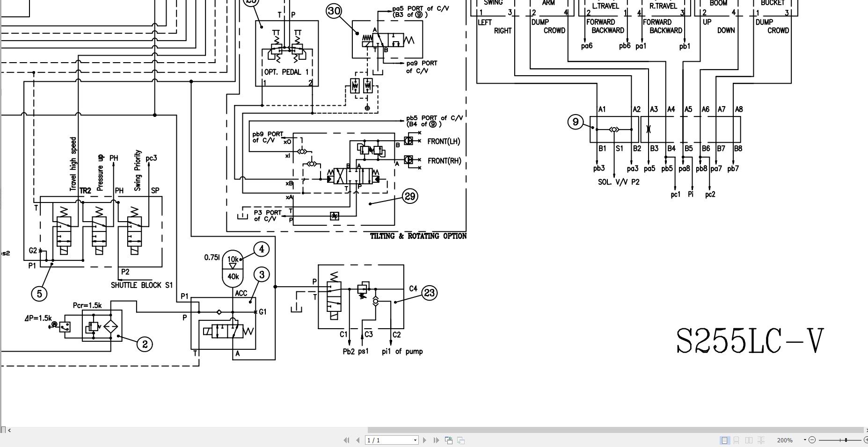Jump to the first page
Image resolution: width=868 pixels, height=447 pixels.
347,440
